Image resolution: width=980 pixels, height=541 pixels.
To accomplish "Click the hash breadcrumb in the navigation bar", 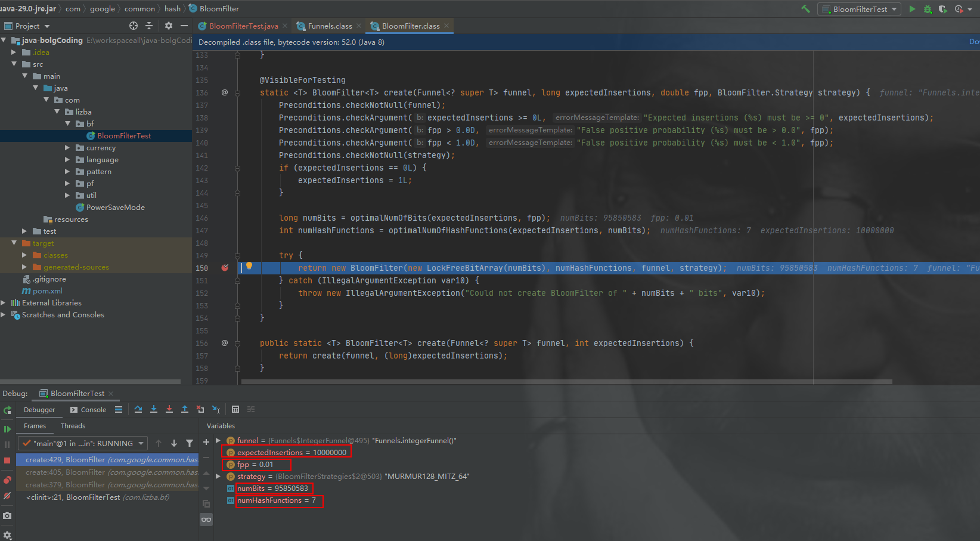I will coord(172,9).
